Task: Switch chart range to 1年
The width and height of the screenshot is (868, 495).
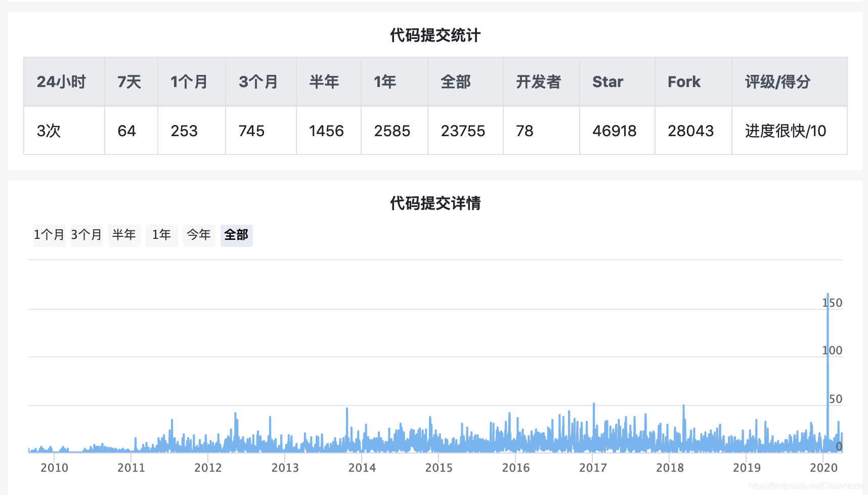Action: point(162,235)
